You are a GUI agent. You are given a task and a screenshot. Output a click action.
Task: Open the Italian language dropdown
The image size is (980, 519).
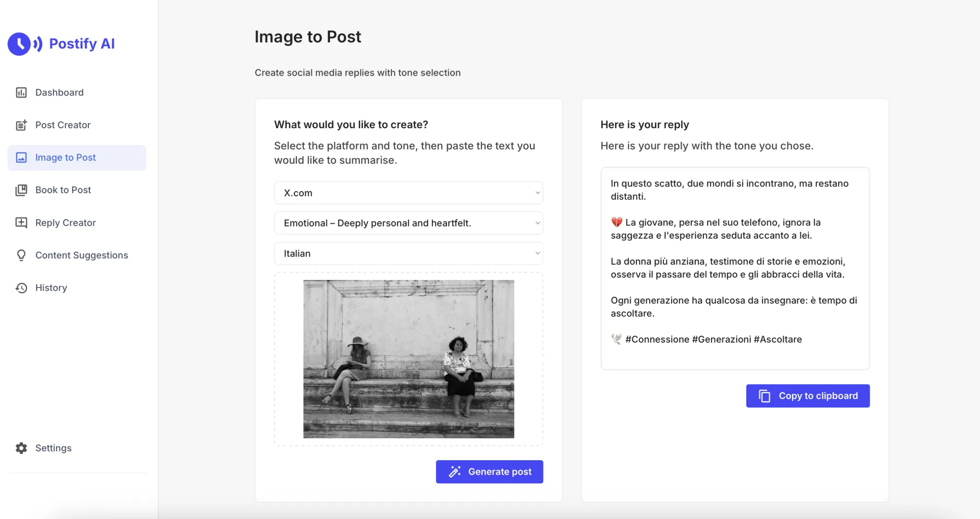click(x=408, y=253)
